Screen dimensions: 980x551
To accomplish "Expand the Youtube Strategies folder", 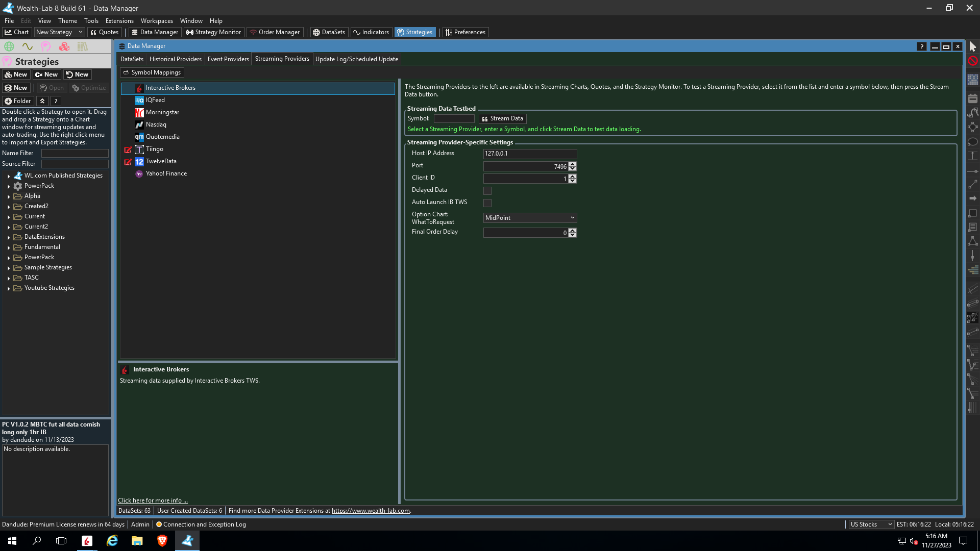I will coord(9,288).
